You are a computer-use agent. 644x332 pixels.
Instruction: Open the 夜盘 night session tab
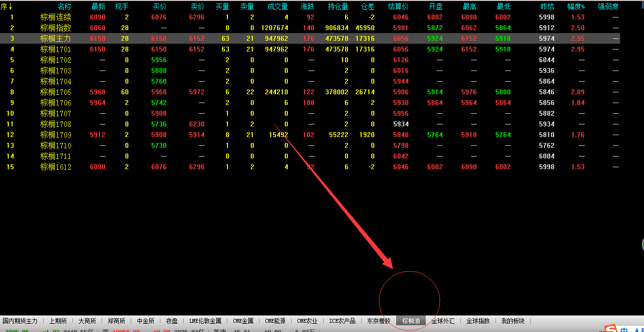[172, 321]
